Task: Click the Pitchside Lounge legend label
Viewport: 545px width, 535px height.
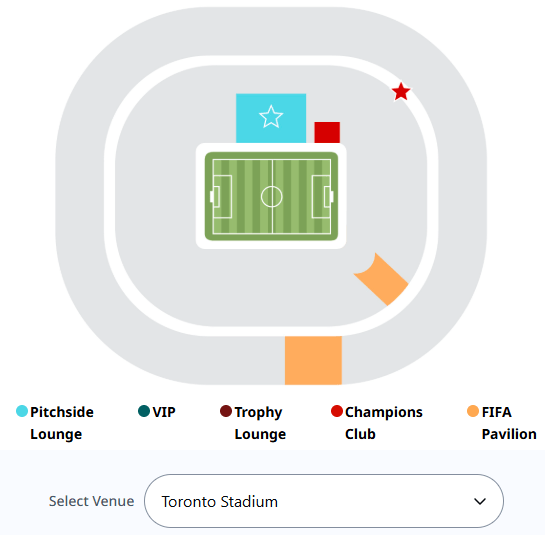Action: click(62, 423)
